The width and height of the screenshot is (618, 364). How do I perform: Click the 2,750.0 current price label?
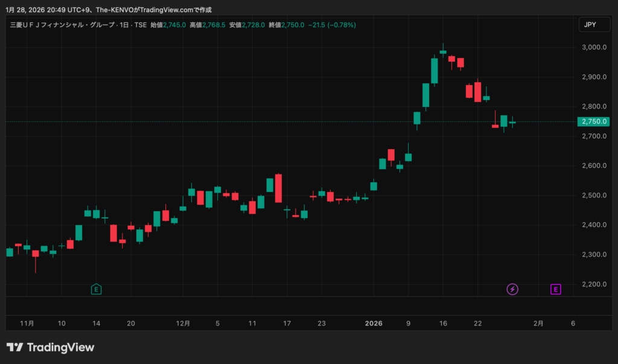[594, 122]
